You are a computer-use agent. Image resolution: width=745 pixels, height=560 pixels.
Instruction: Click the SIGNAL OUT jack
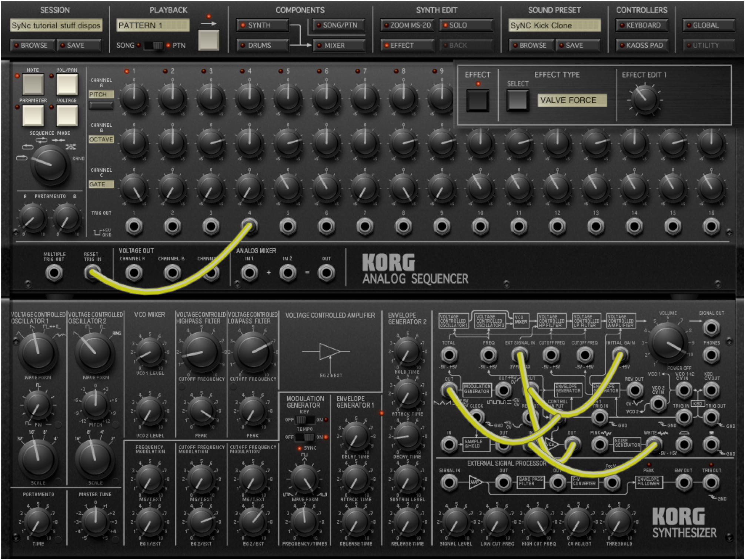[711, 328]
